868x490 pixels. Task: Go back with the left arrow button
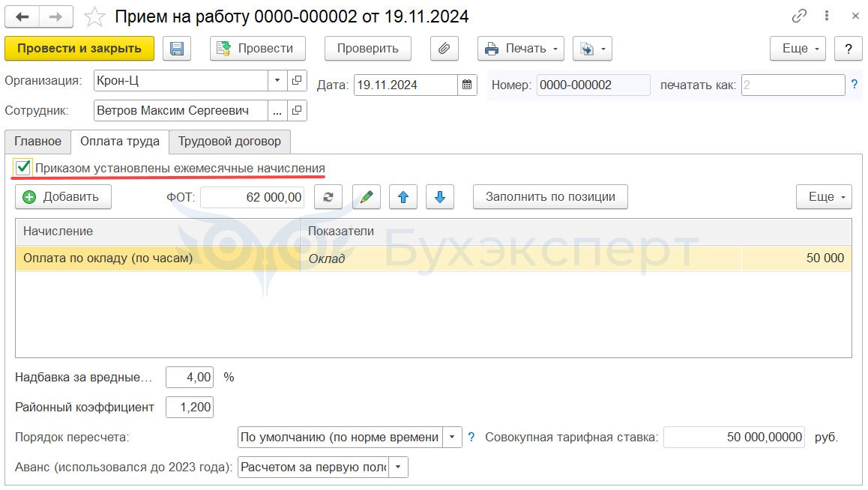click(22, 16)
